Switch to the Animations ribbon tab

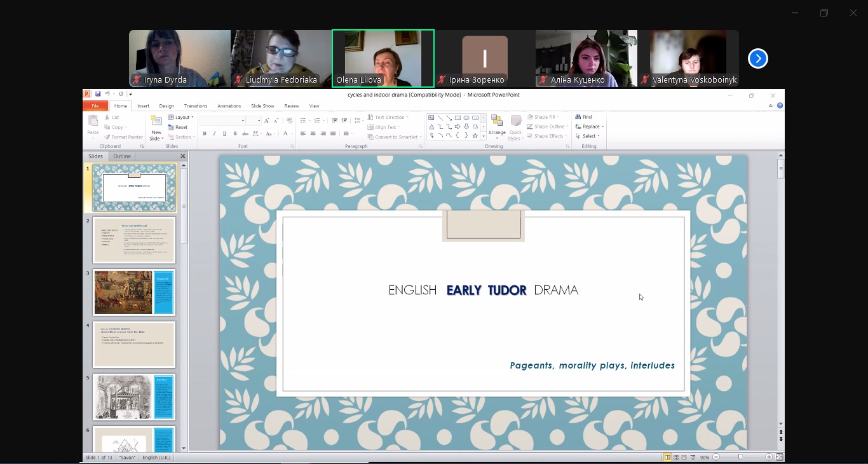229,106
